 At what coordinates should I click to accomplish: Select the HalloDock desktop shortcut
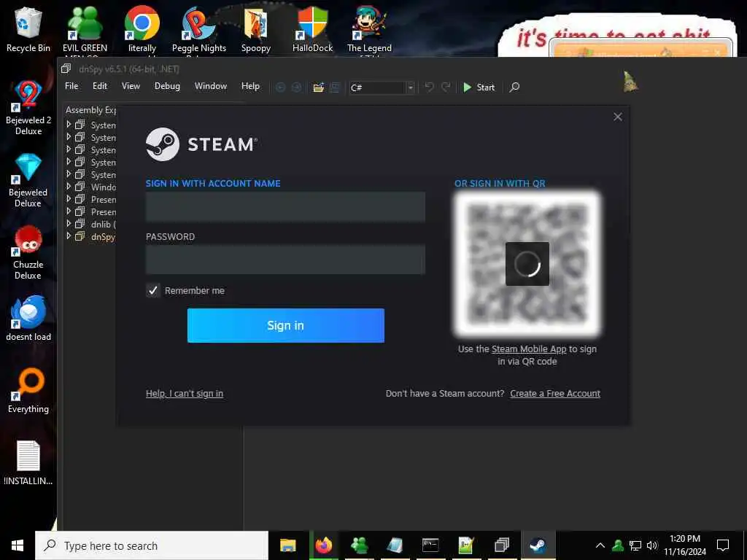(x=313, y=29)
